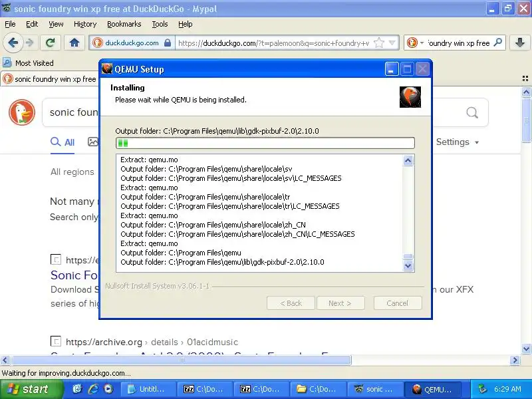This screenshot has width=532, height=399.
Task: Click 'Output folder: C:\Program Files\qemu' log line
Action: pos(181,253)
